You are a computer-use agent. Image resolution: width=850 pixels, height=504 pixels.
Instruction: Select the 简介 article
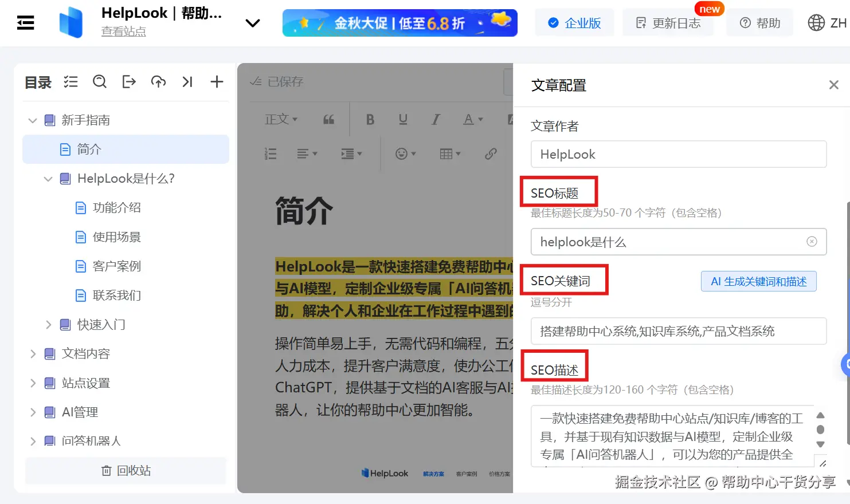click(126, 149)
